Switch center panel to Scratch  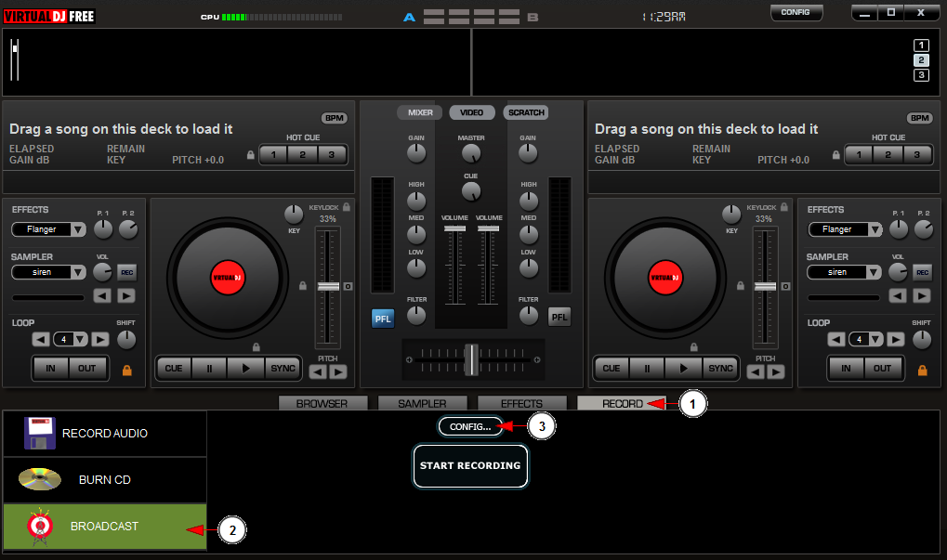pyautogui.click(x=526, y=112)
